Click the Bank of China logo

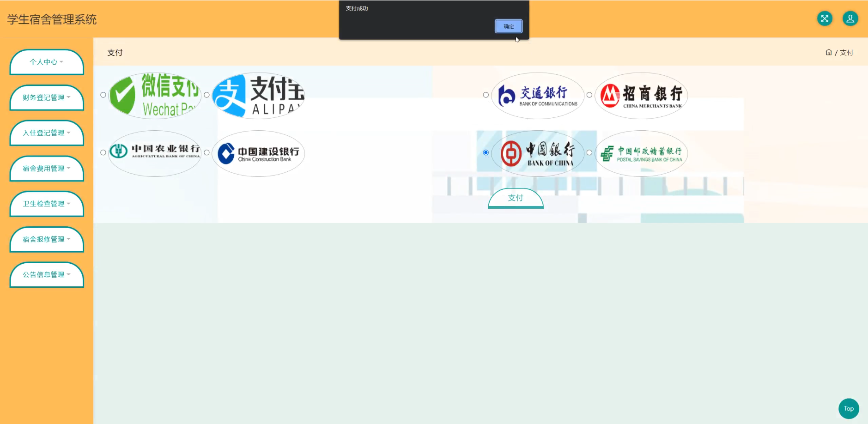coord(538,153)
